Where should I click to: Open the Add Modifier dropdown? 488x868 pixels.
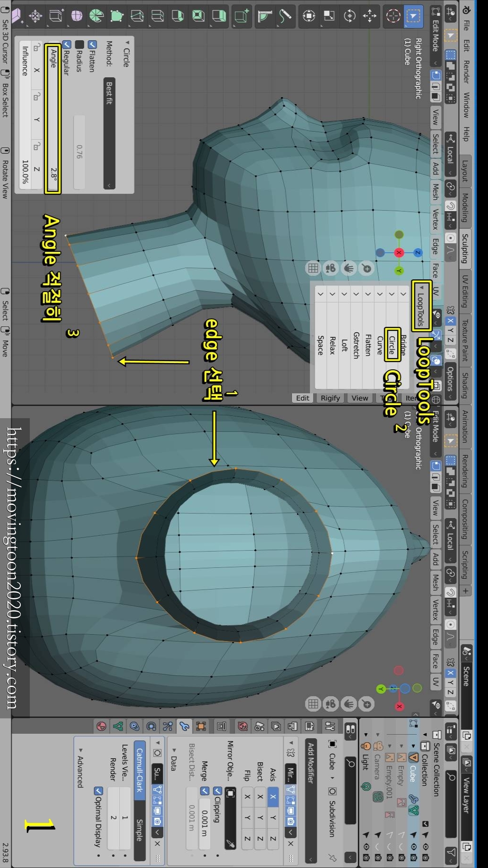point(311,802)
